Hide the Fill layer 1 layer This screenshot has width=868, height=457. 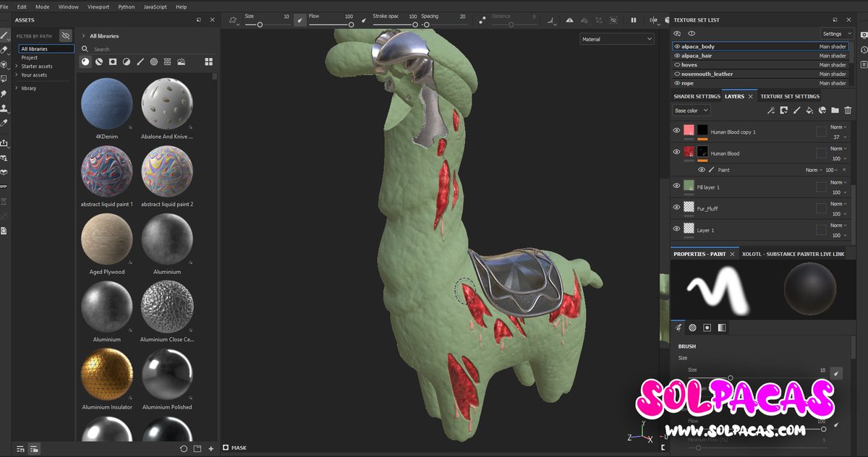pyautogui.click(x=676, y=186)
